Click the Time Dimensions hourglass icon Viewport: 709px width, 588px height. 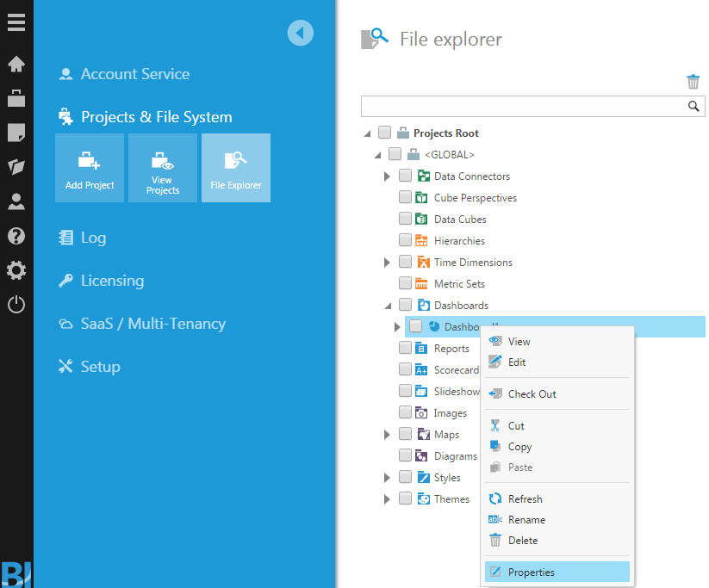tap(424, 262)
